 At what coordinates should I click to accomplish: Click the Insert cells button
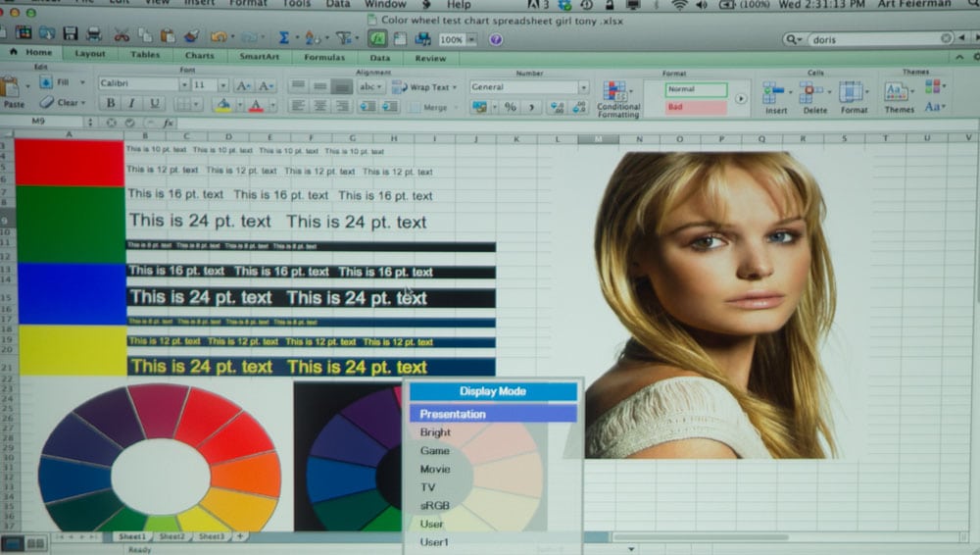(776, 98)
